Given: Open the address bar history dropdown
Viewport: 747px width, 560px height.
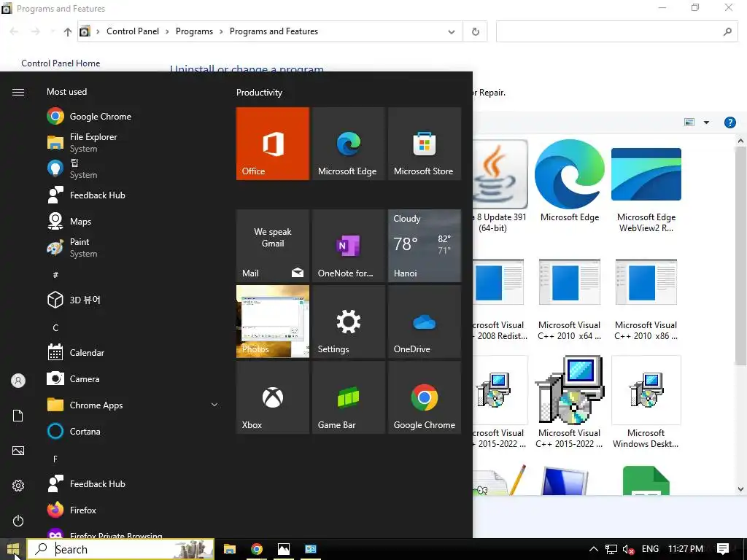Looking at the screenshot, I should click(451, 32).
